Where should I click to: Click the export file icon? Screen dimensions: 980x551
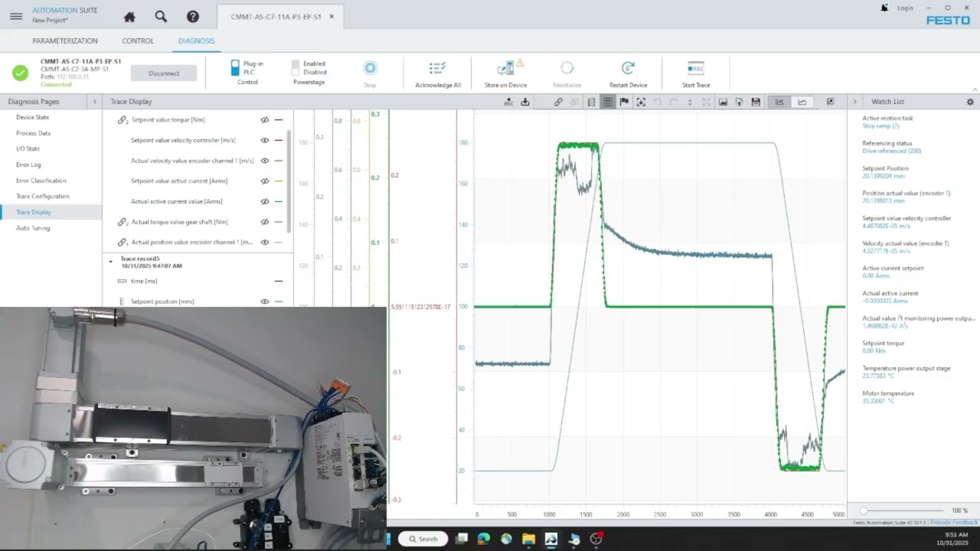point(740,102)
